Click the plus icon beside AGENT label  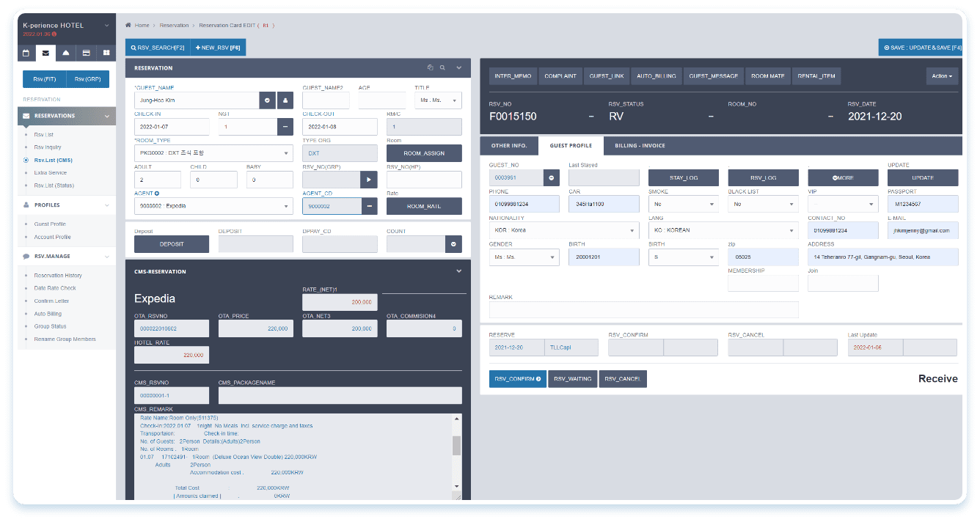click(157, 193)
